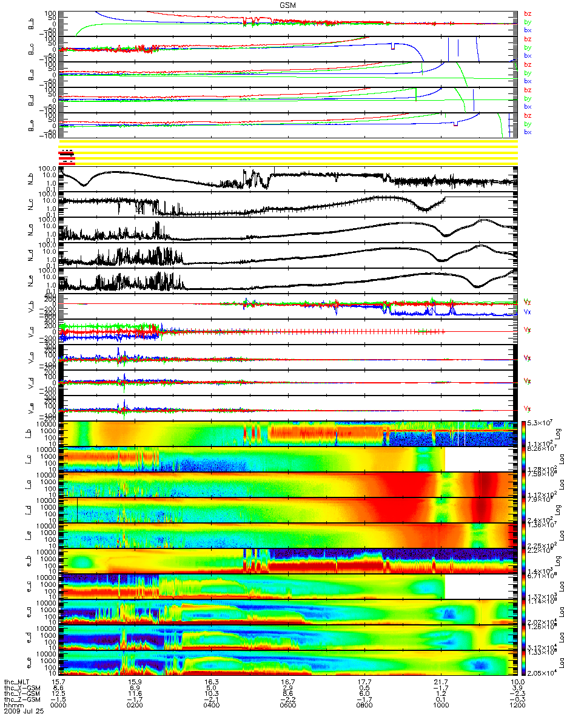The height and width of the screenshot is (728, 564).
Task: Click the bz legend beside B_e panel
Action: [528, 115]
